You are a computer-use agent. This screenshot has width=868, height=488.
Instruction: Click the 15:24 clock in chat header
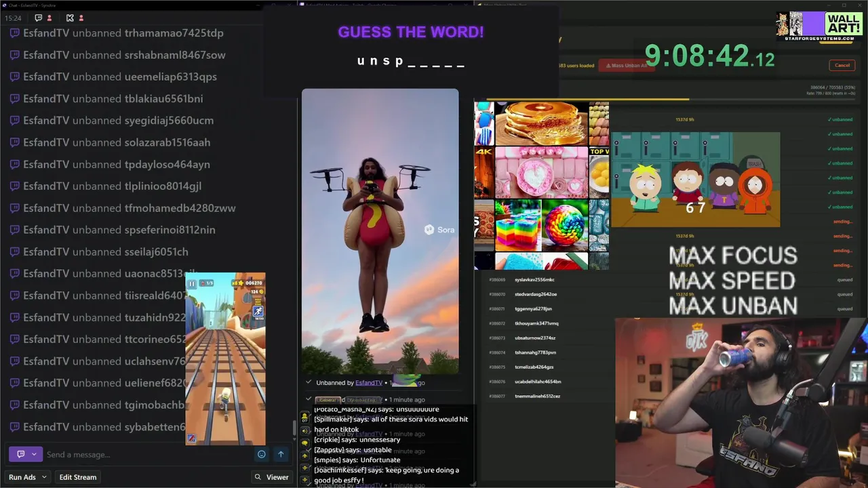(13, 18)
